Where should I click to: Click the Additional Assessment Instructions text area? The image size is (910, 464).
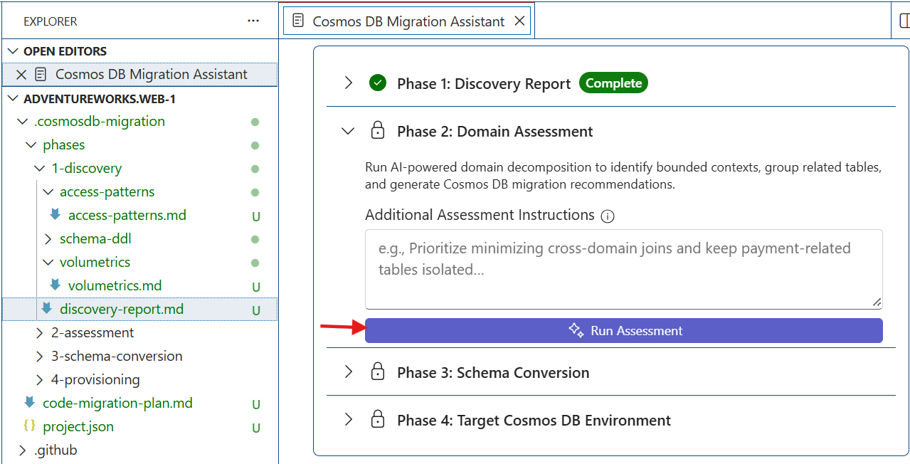pyautogui.click(x=623, y=269)
